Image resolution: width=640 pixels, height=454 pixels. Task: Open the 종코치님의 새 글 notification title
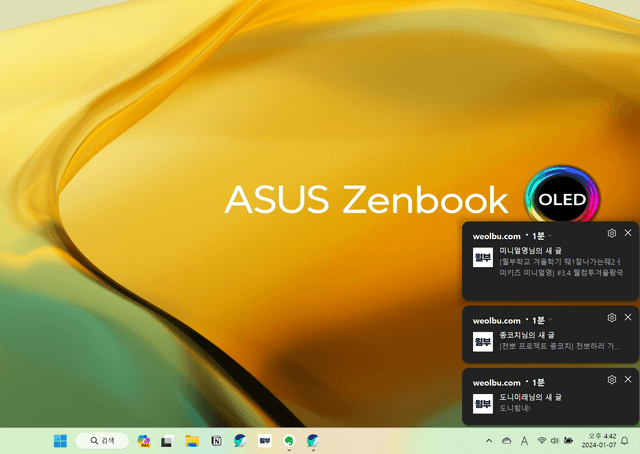[527, 335]
